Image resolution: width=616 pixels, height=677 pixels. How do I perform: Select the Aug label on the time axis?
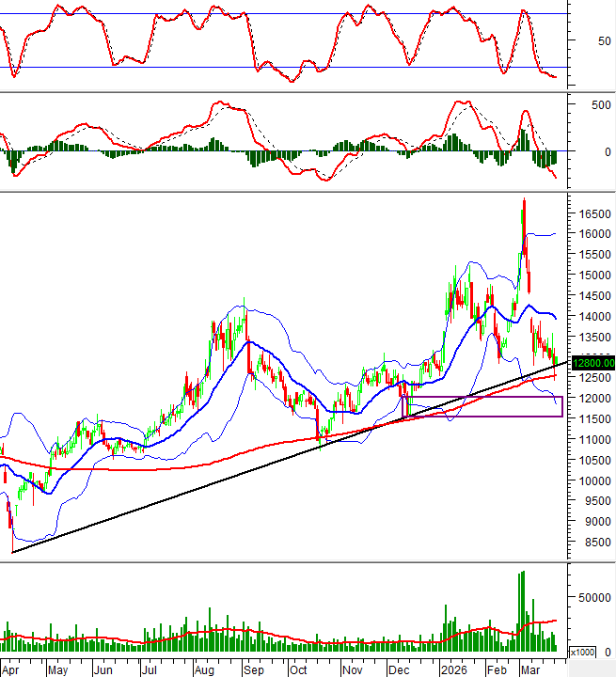pyautogui.click(x=202, y=669)
